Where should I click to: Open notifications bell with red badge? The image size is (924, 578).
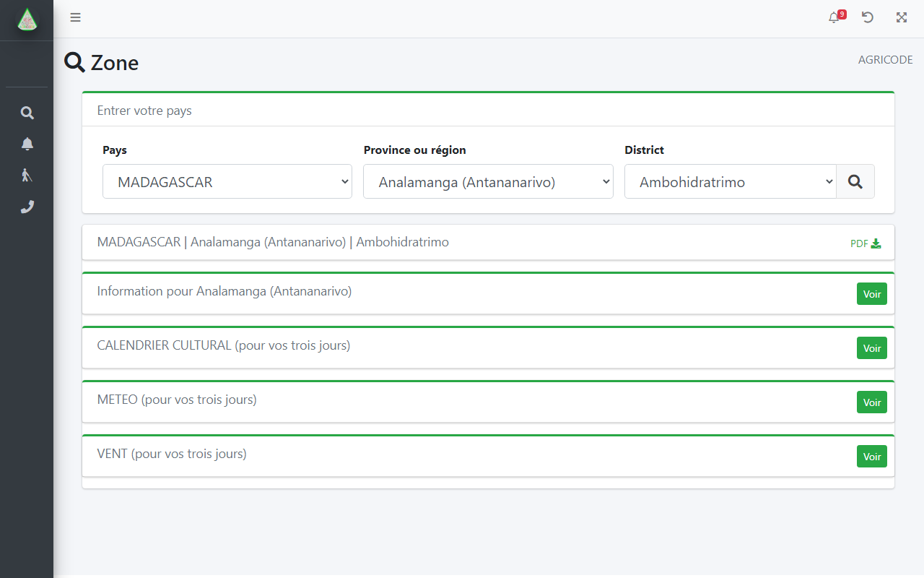pos(835,17)
